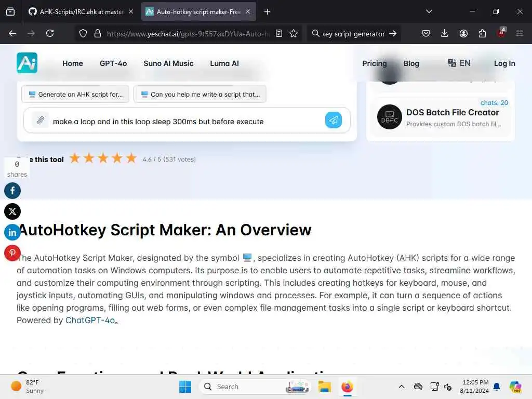Viewport: 532px width, 399px height.
Task: Open the Firefox hamburger menu
Action: coord(520,34)
